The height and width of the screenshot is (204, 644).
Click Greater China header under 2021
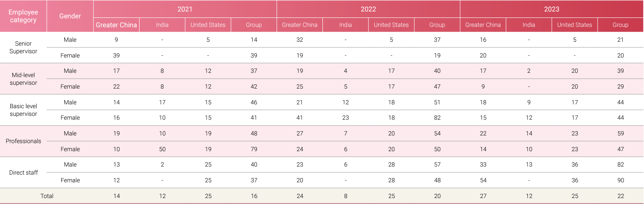point(117,25)
